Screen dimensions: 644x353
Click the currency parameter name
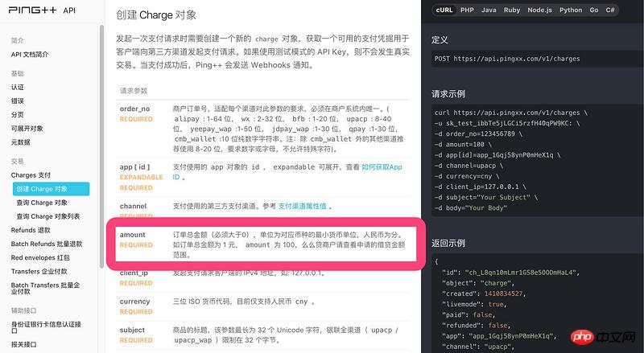click(134, 302)
